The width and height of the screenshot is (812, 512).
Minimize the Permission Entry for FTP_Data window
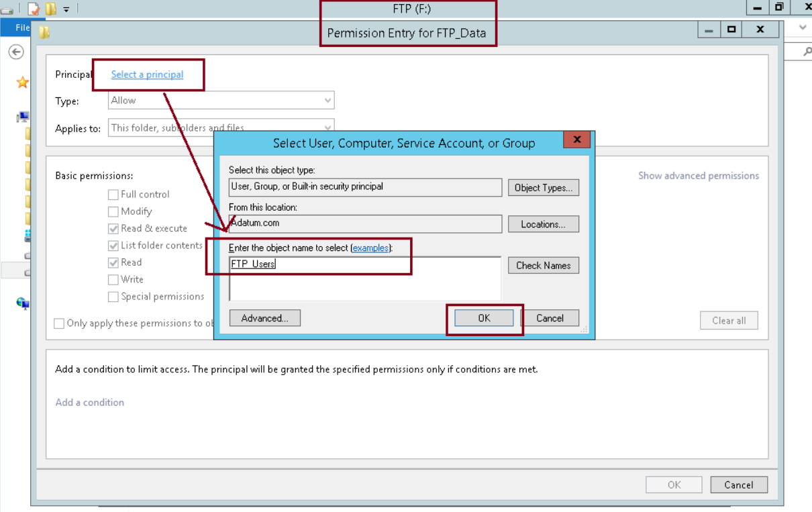coord(709,30)
